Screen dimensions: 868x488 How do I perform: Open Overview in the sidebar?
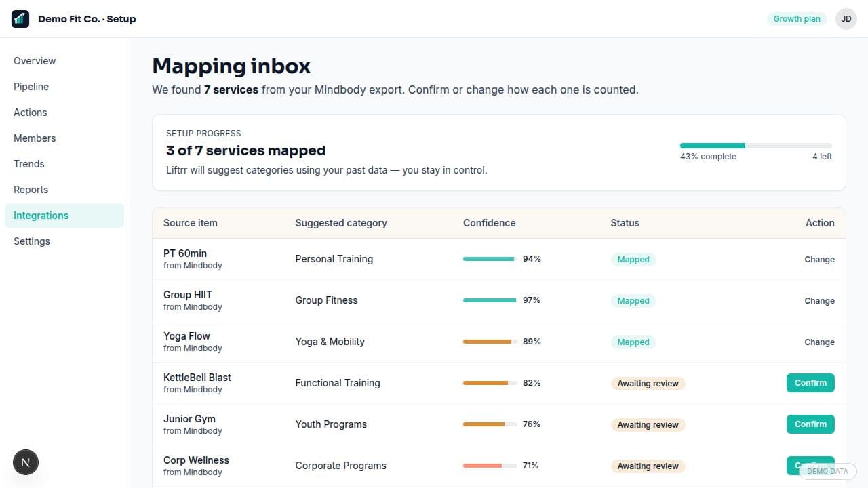coord(64,61)
